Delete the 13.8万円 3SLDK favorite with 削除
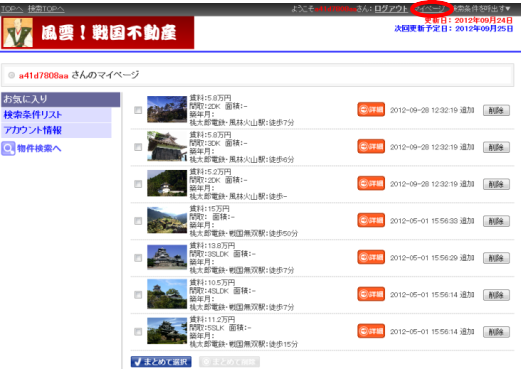Viewport: 521px width, 369px height. pos(496,258)
